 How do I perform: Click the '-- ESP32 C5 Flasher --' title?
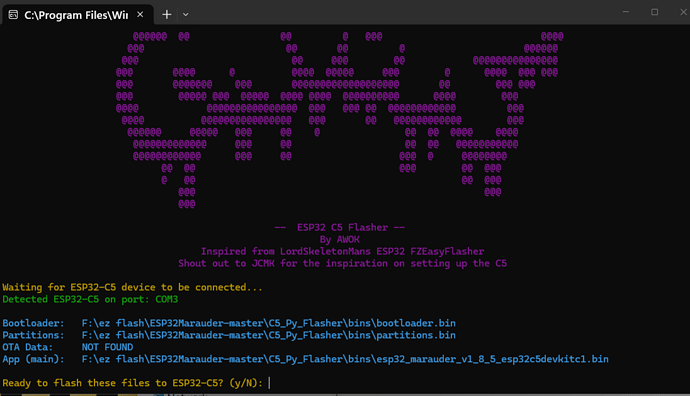pyautogui.click(x=339, y=227)
